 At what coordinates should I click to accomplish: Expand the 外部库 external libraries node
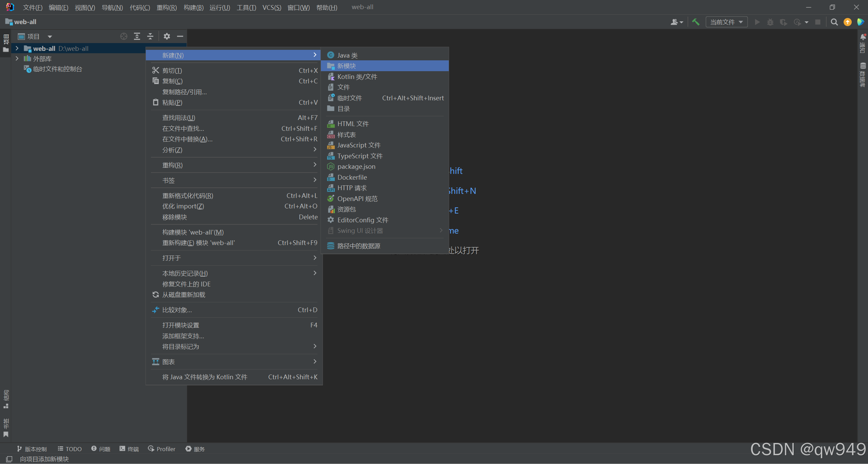(17, 59)
